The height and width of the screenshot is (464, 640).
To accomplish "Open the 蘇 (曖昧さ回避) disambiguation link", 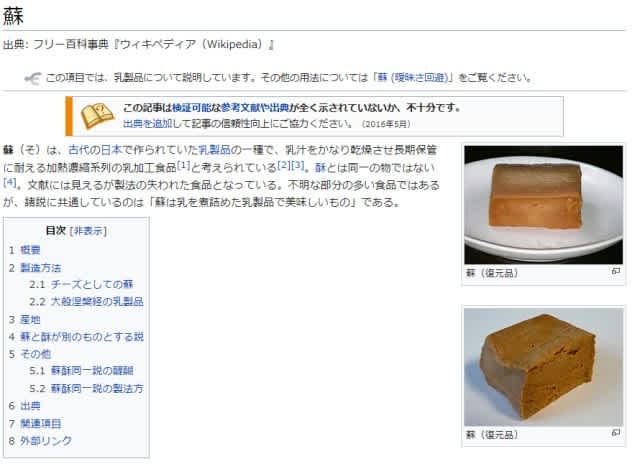I will (415, 78).
